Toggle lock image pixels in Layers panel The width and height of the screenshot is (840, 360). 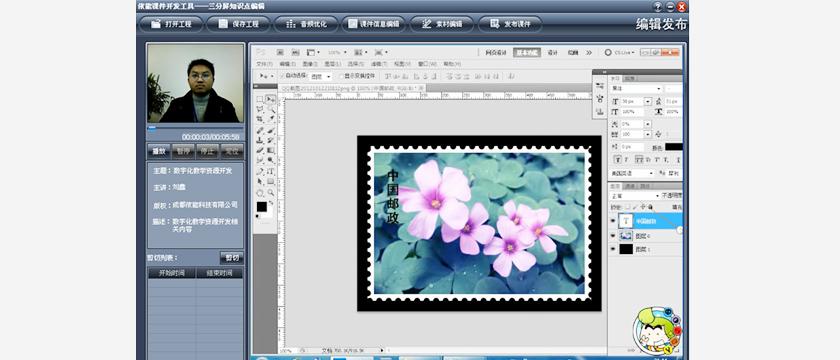pos(635,206)
